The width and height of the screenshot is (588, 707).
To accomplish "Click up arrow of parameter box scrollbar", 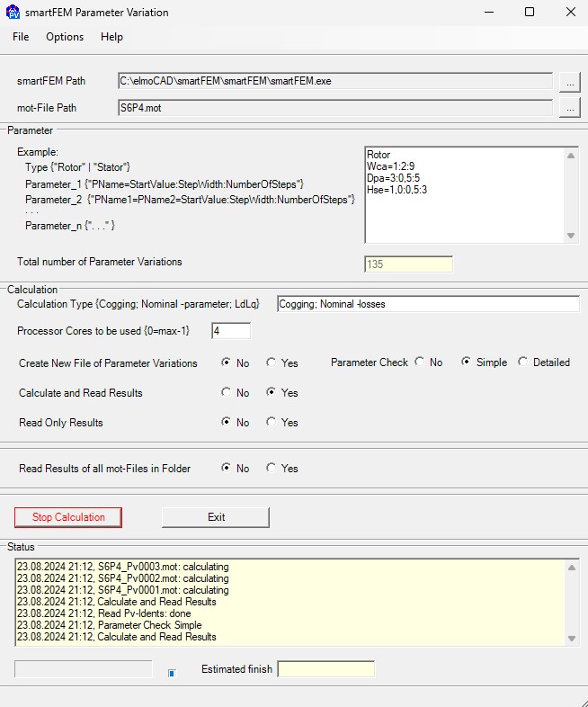I will coord(571,156).
